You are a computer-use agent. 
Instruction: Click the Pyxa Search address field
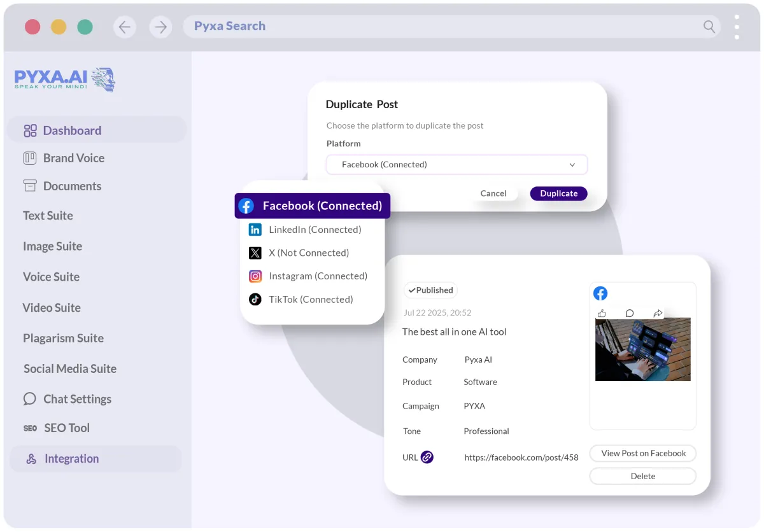(452, 26)
